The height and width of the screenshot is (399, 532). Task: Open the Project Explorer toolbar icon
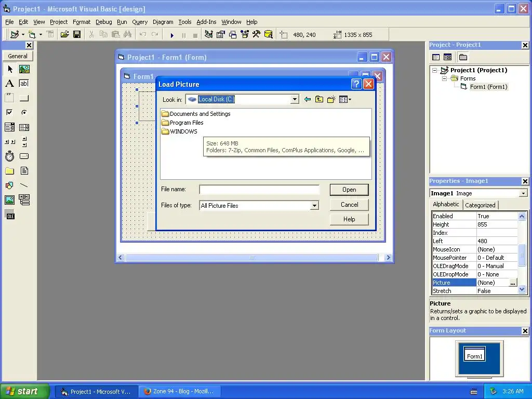point(209,34)
